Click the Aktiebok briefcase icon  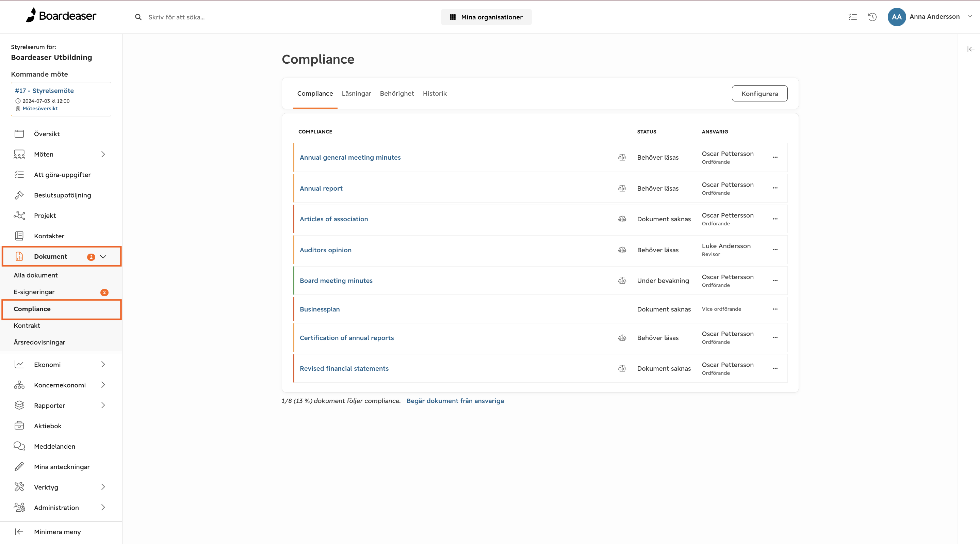19,426
